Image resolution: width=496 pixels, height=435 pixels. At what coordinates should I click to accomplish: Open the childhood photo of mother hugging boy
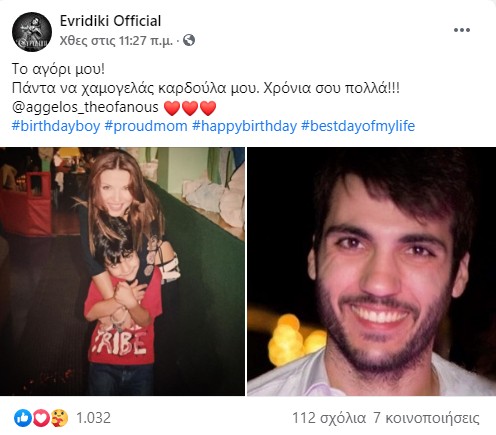[x=122, y=271]
